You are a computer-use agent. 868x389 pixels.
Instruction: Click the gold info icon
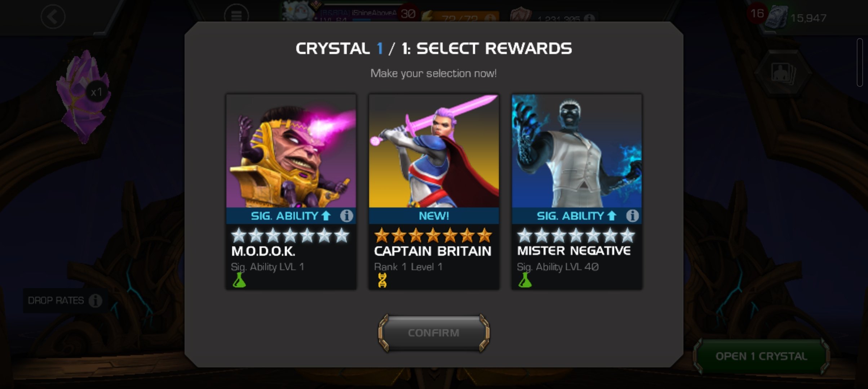[589, 18]
